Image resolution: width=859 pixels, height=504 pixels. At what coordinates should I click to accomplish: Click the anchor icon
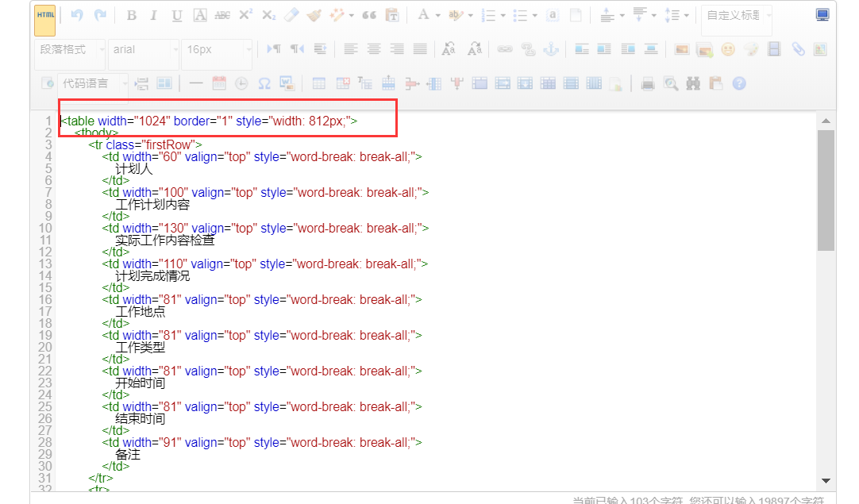tap(550, 49)
